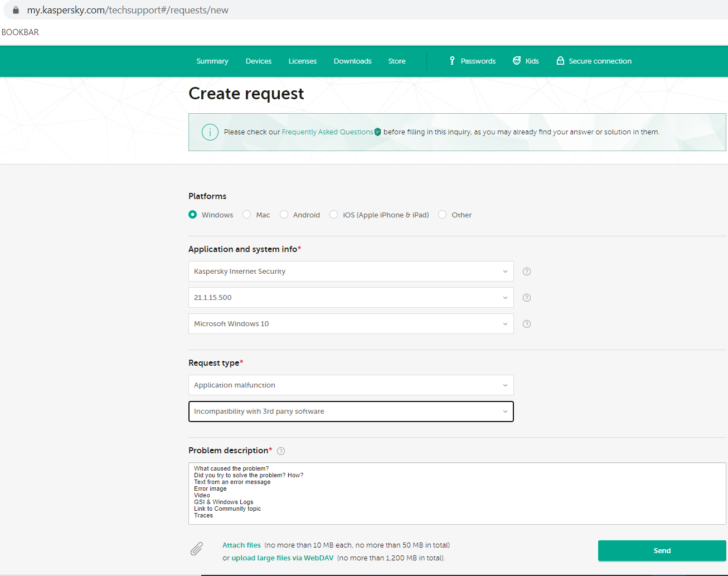Click the Send button

coord(662,551)
